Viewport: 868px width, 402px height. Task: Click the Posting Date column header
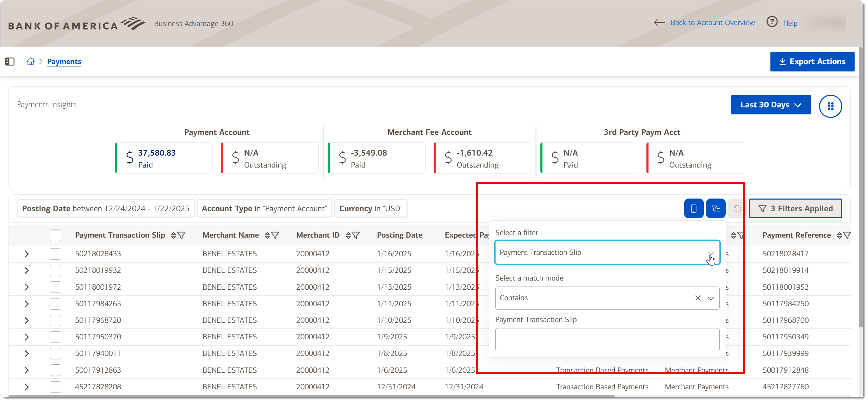[x=399, y=235]
